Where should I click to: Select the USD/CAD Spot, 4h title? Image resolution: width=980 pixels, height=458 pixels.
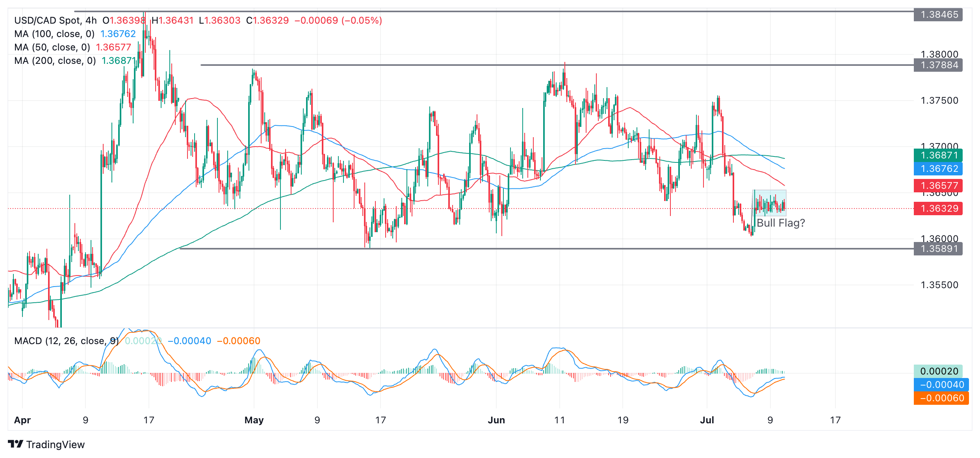(x=55, y=20)
